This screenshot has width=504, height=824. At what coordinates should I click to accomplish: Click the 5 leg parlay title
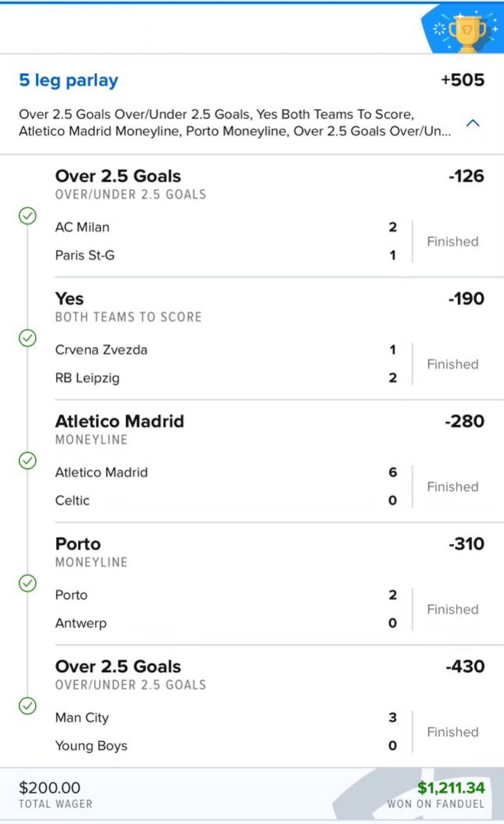69,81
